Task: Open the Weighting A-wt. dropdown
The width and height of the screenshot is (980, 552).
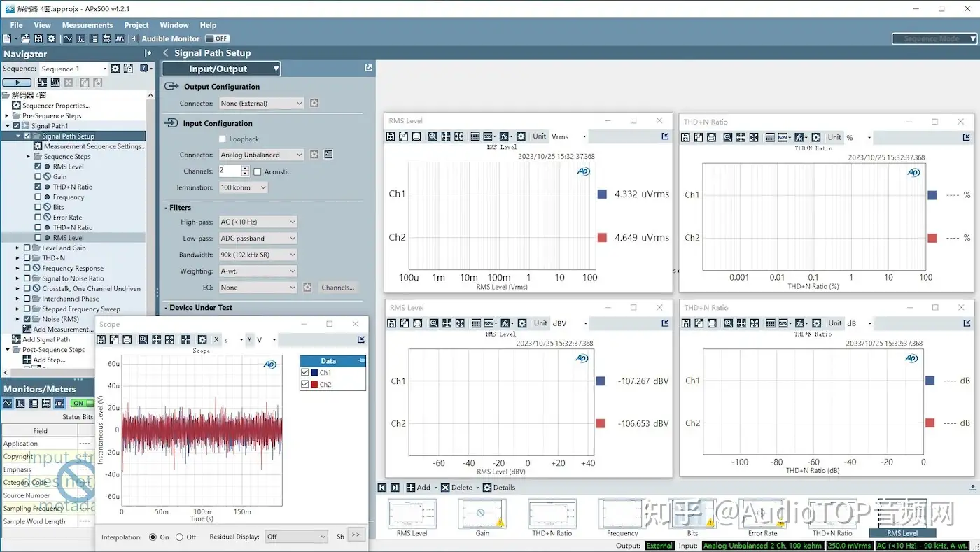Action: click(x=258, y=271)
